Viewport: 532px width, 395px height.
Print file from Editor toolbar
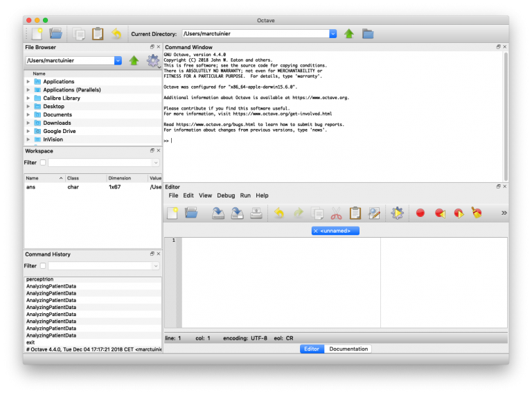[256, 213]
